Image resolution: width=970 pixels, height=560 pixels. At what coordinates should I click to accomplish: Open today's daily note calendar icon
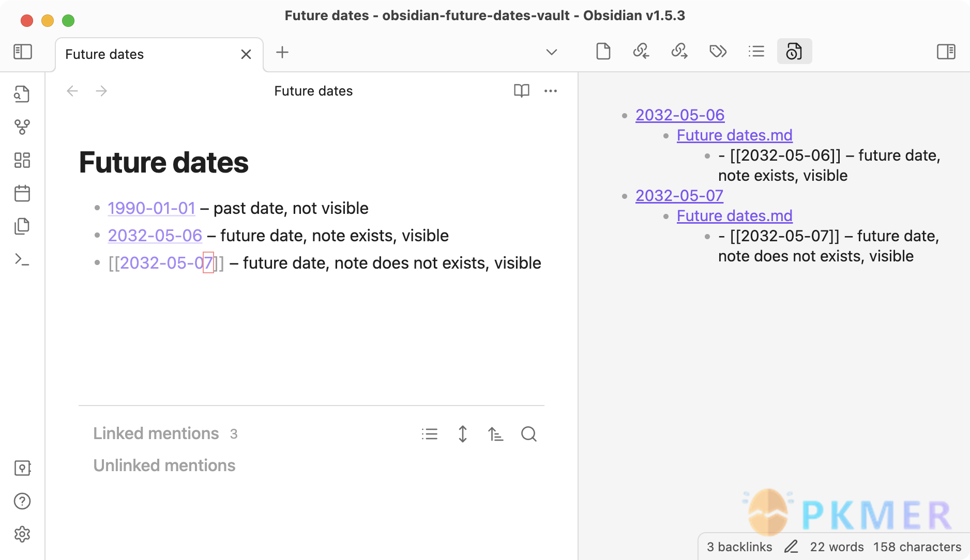click(x=22, y=193)
